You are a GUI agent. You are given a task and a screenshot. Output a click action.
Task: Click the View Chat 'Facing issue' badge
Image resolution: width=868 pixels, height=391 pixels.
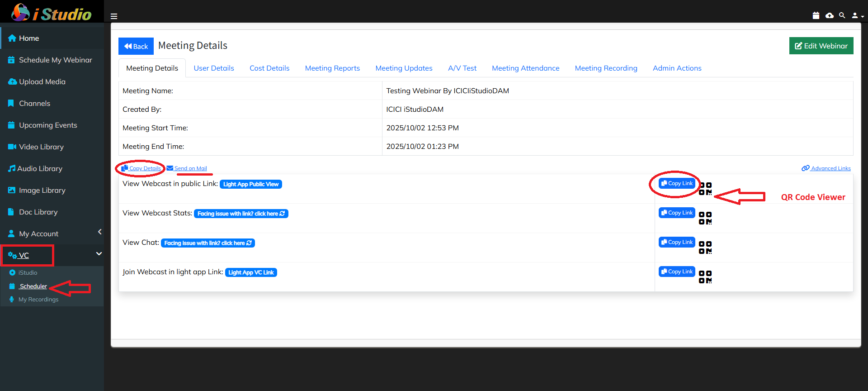[208, 243]
